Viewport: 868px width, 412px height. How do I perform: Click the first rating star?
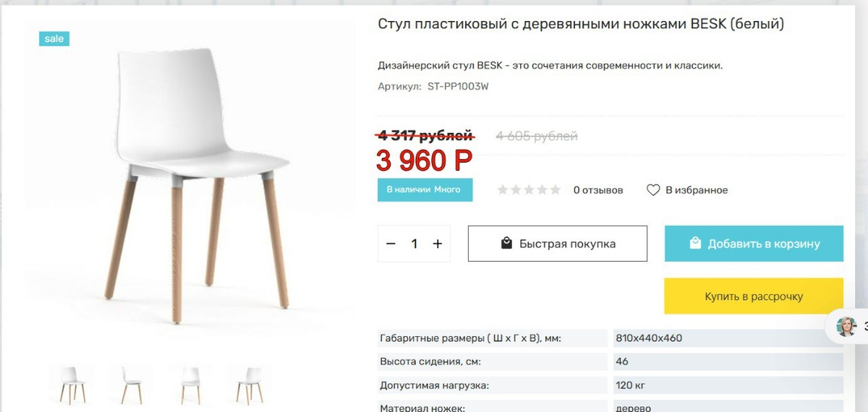pyautogui.click(x=503, y=190)
